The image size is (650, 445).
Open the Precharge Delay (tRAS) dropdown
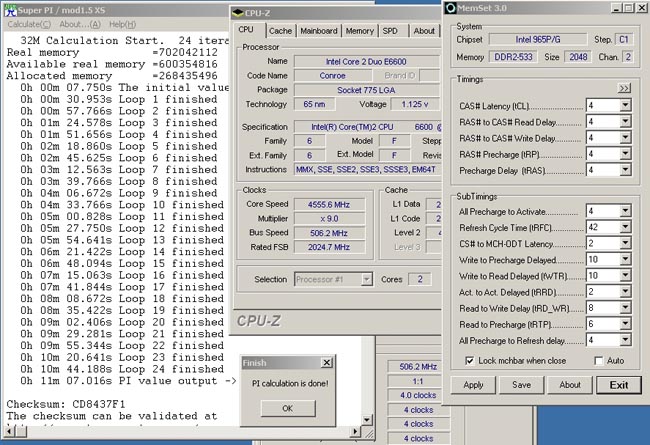pos(625,170)
